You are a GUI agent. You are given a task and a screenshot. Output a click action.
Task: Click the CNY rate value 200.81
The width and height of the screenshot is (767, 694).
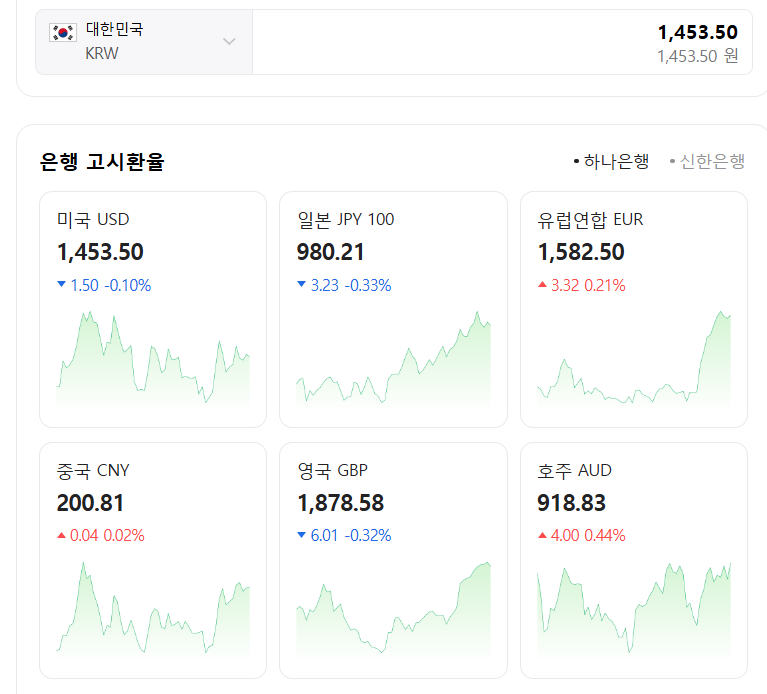[90, 503]
